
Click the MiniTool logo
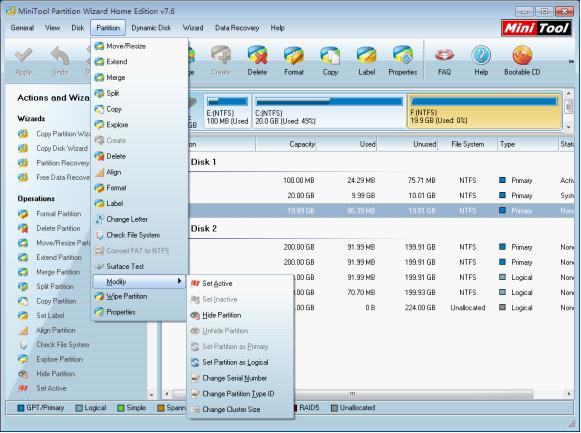pyautogui.click(x=537, y=28)
